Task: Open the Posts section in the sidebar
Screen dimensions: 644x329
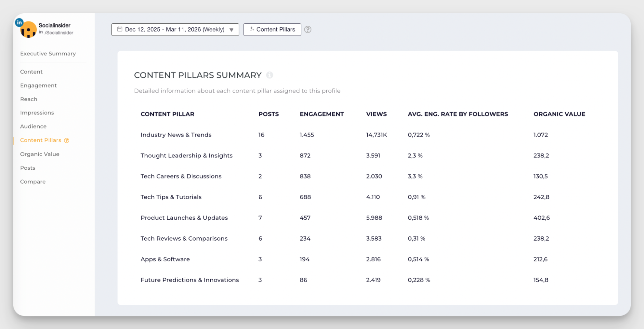Action: [28, 168]
